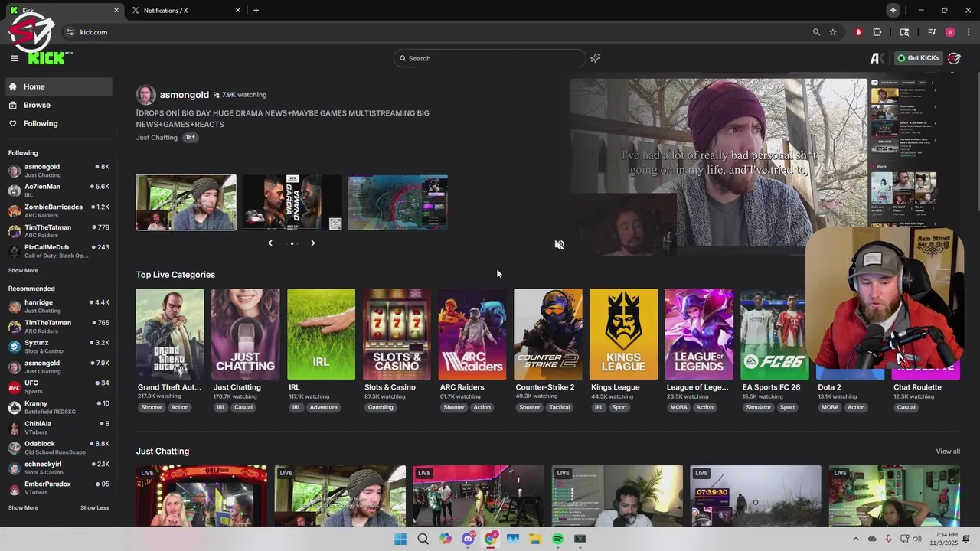This screenshot has height=551, width=980.
Task: Expand Following list with Show More
Action: (23, 270)
